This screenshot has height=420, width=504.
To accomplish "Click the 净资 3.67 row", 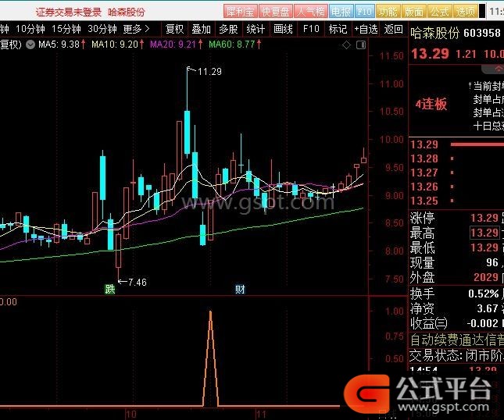I will pyautogui.click(x=456, y=308).
